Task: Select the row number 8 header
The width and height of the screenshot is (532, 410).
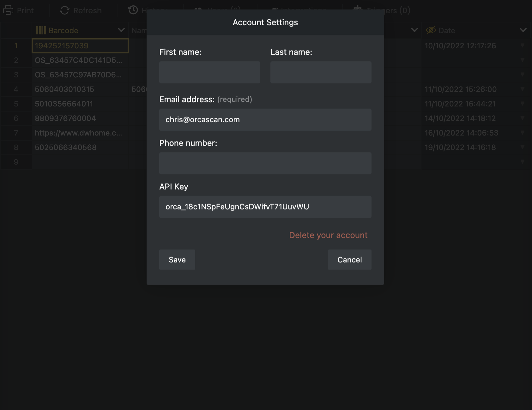Action: coord(16,148)
